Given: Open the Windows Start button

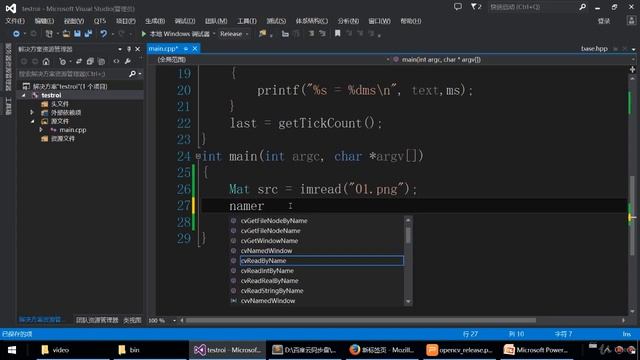Looking at the screenshot, I should [x=12, y=350].
